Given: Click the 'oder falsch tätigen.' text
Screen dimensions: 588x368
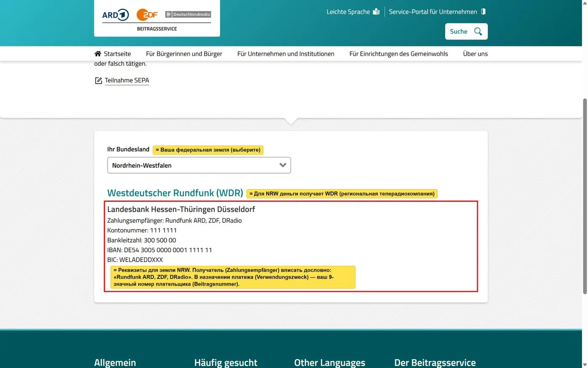Looking at the screenshot, I should click(x=121, y=64).
